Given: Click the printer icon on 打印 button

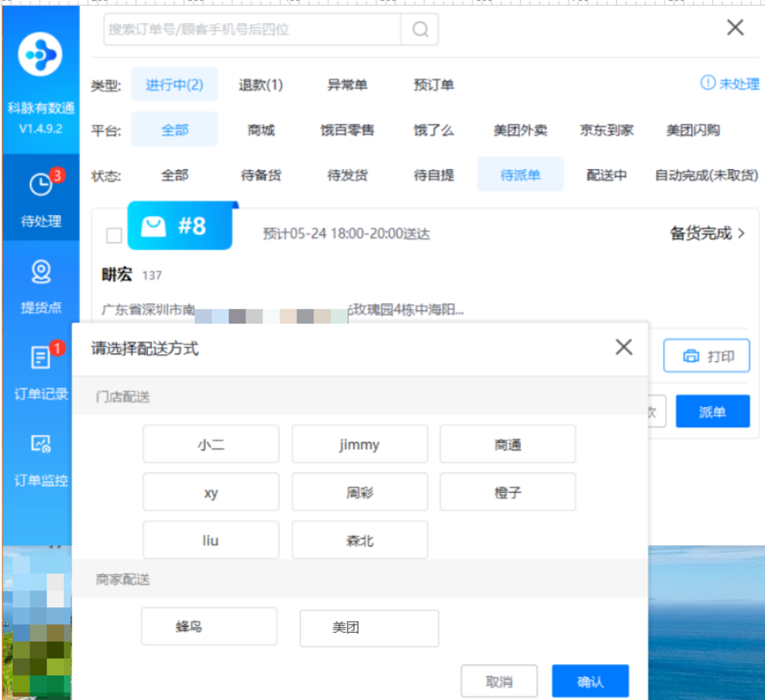Looking at the screenshot, I should [x=690, y=355].
